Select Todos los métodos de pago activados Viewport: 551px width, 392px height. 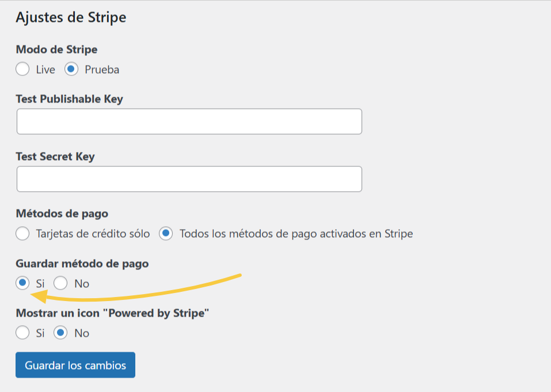pos(167,234)
